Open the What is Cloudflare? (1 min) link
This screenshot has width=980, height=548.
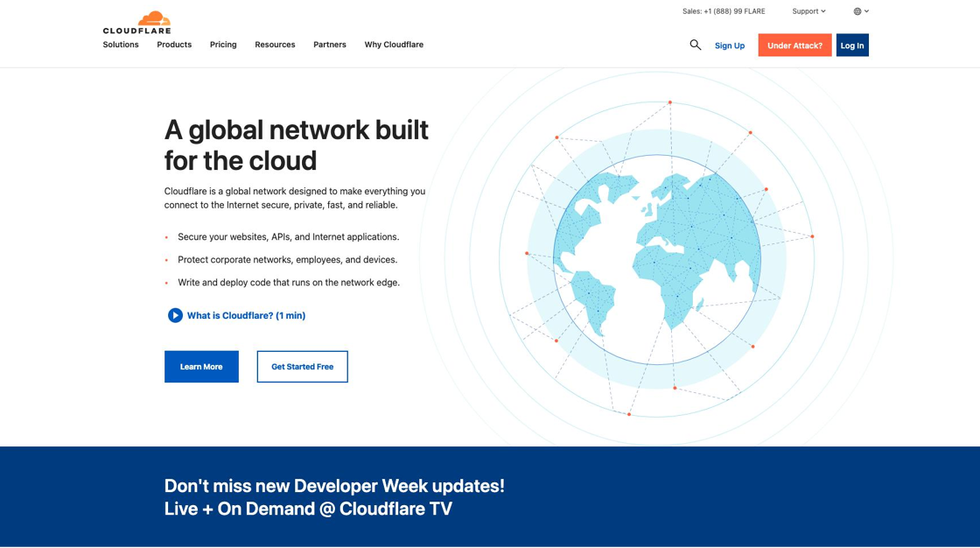tap(246, 315)
